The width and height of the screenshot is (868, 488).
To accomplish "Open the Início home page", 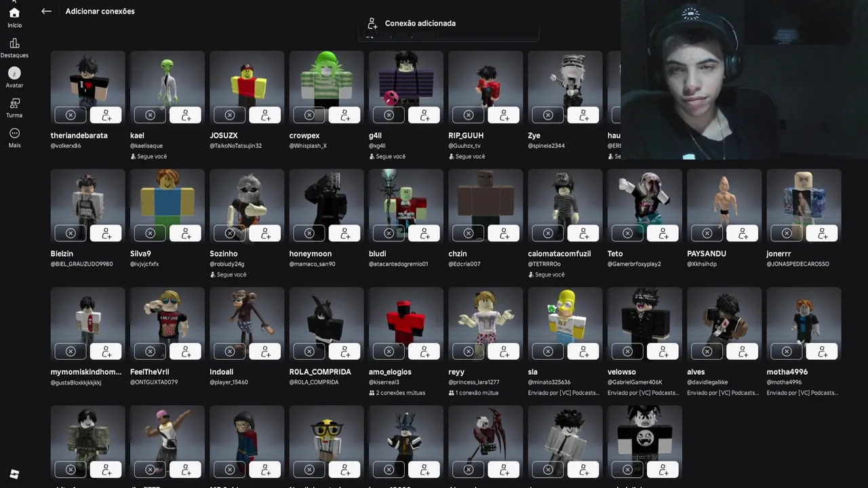I will coord(14,18).
